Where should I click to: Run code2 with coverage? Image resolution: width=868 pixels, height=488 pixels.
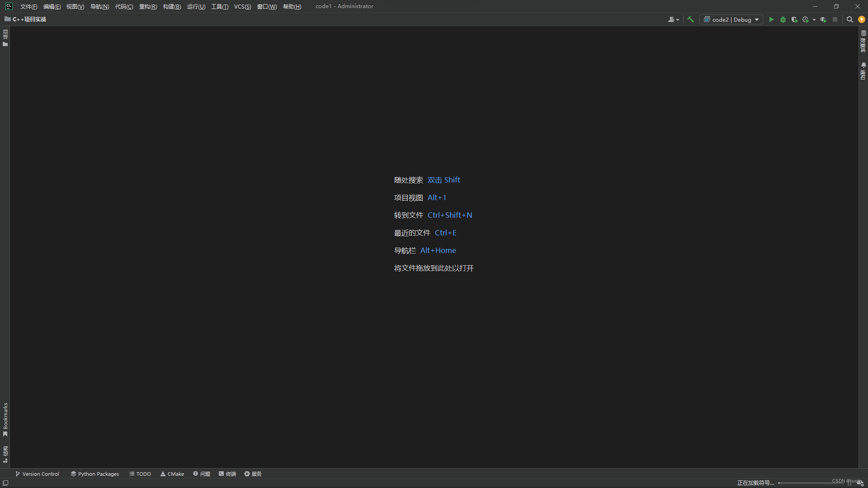tap(794, 19)
